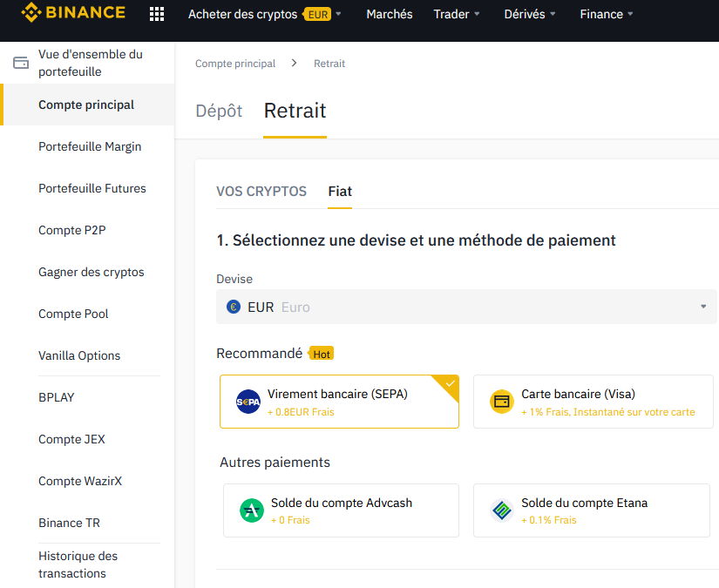Click the wallet overview card icon
The height and width of the screenshot is (588, 719).
coord(21,63)
